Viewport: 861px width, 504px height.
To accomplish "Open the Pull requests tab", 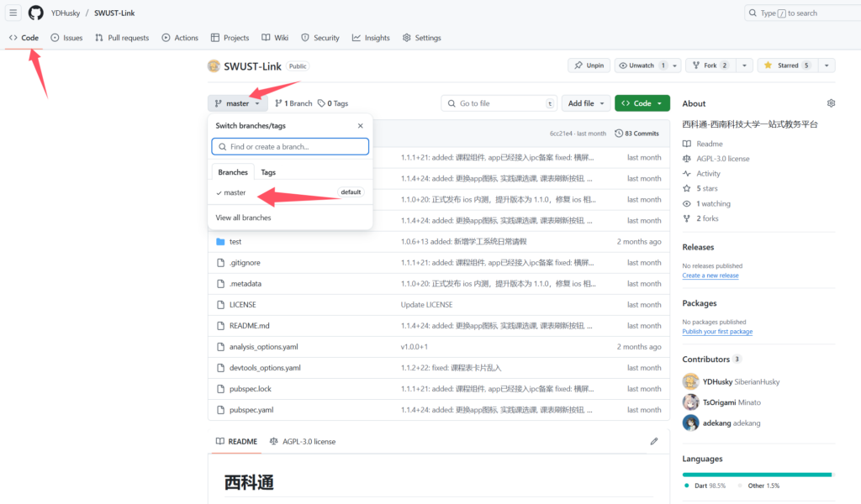I will [122, 38].
